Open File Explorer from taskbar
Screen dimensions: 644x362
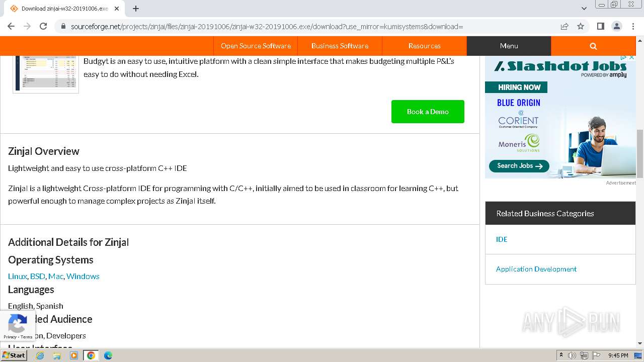click(57, 355)
